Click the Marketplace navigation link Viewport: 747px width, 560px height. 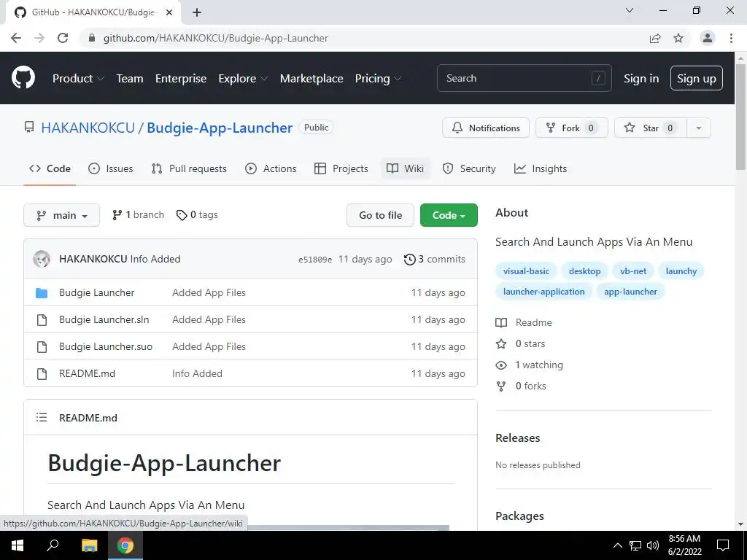(311, 78)
